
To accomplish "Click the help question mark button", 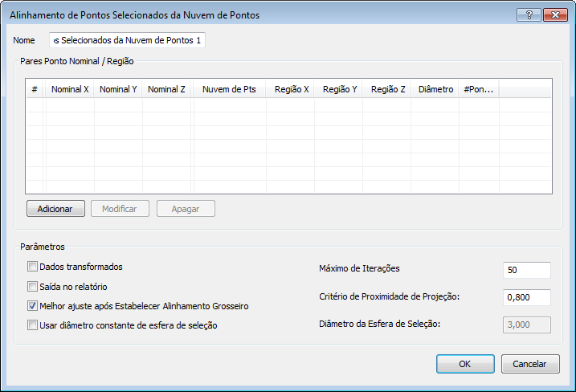I will [528, 14].
